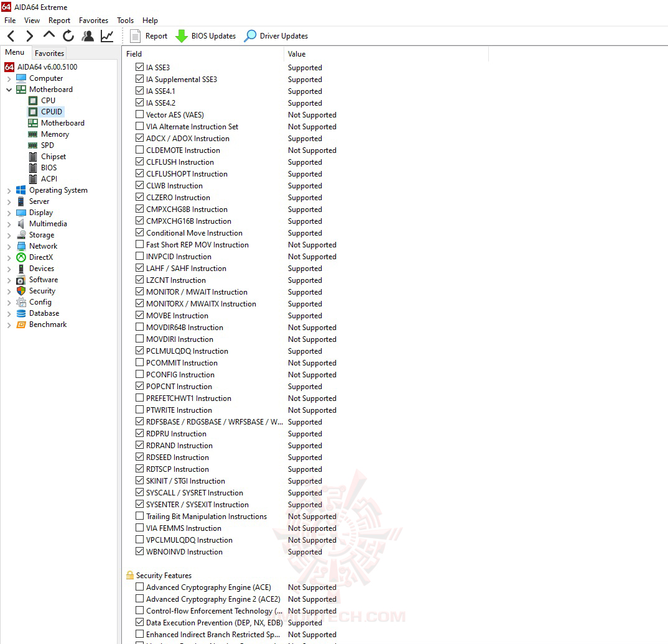Sort by the Value column header
Image resolution: width=668 pixels, height=644 pixels.
386,54
